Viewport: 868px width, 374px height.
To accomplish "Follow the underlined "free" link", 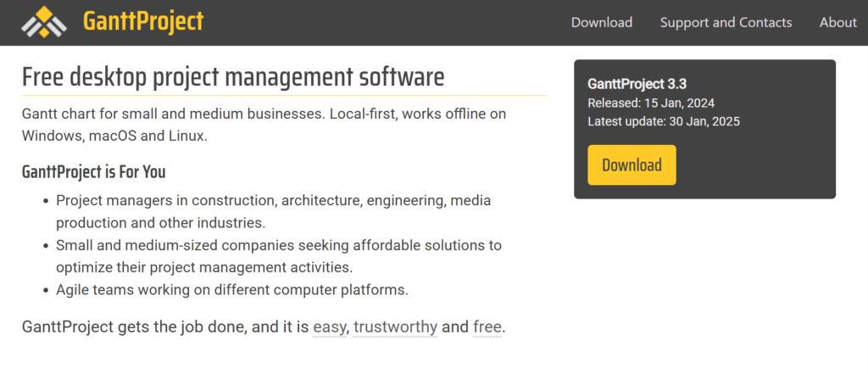I will [487, 327].
